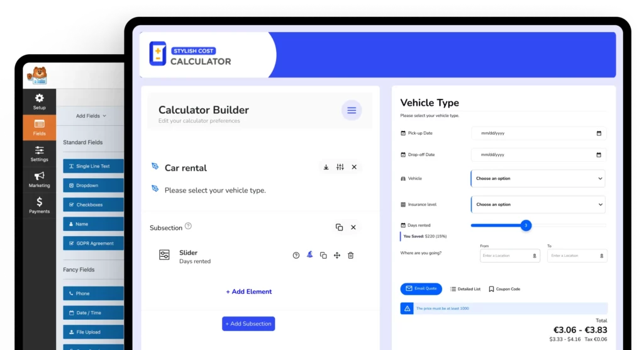Click the Coupon Code link
Image resolution: width=644 pixels, height=350 pixels.
click(504, 289)
